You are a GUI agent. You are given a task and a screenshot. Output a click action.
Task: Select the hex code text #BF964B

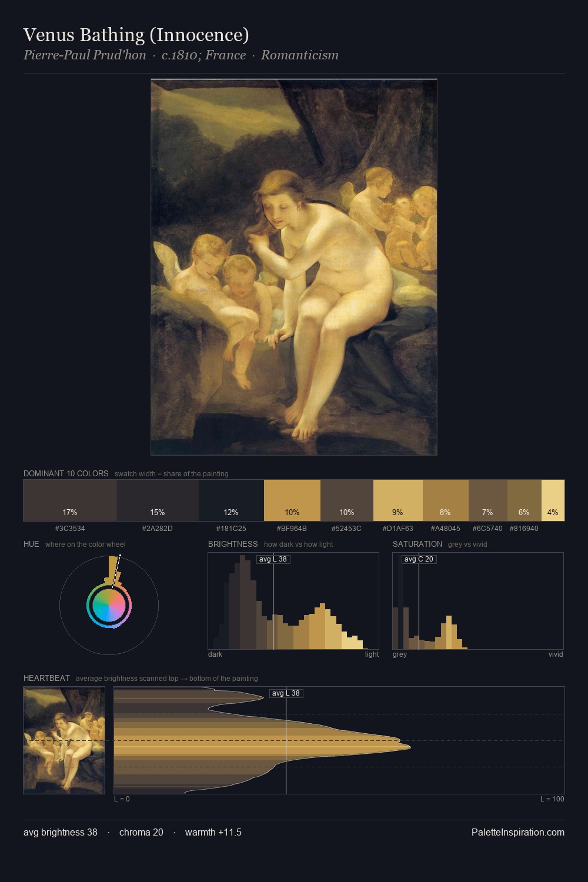[292, 529]
